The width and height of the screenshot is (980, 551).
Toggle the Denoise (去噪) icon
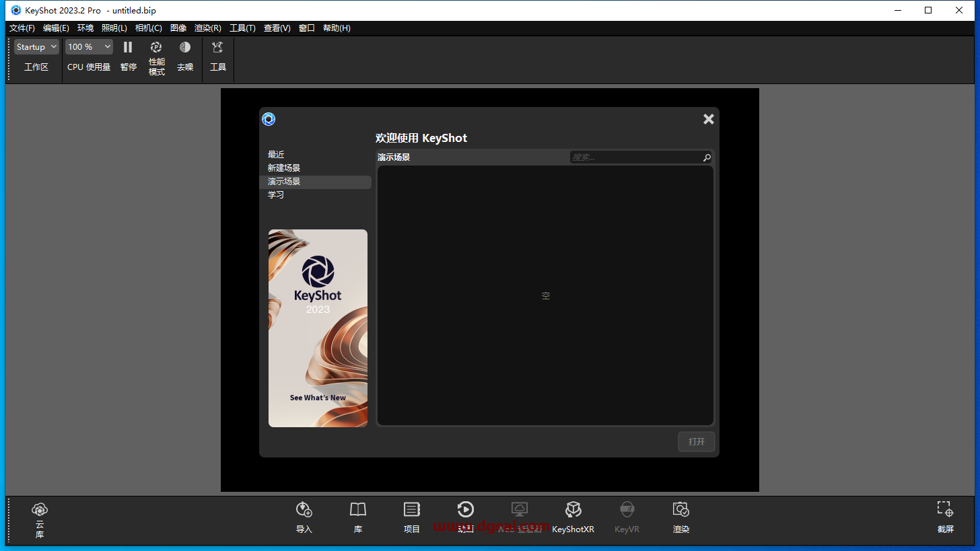[x=185, y=47]
